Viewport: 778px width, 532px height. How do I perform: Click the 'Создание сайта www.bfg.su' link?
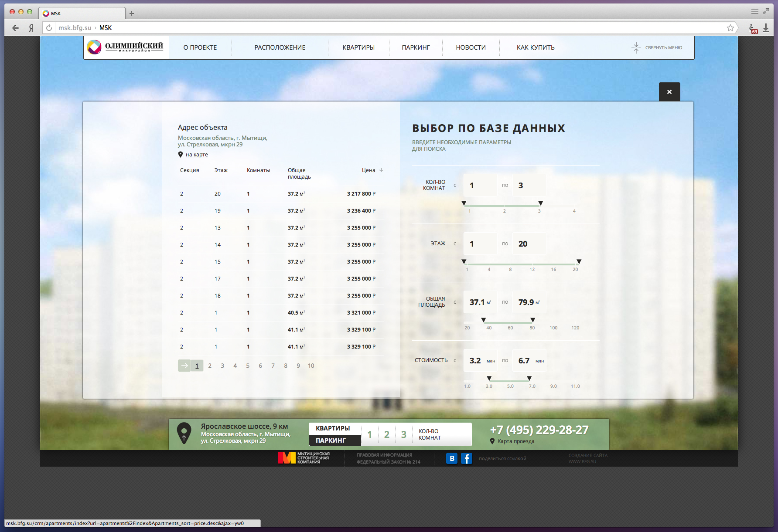pos(588,458)
